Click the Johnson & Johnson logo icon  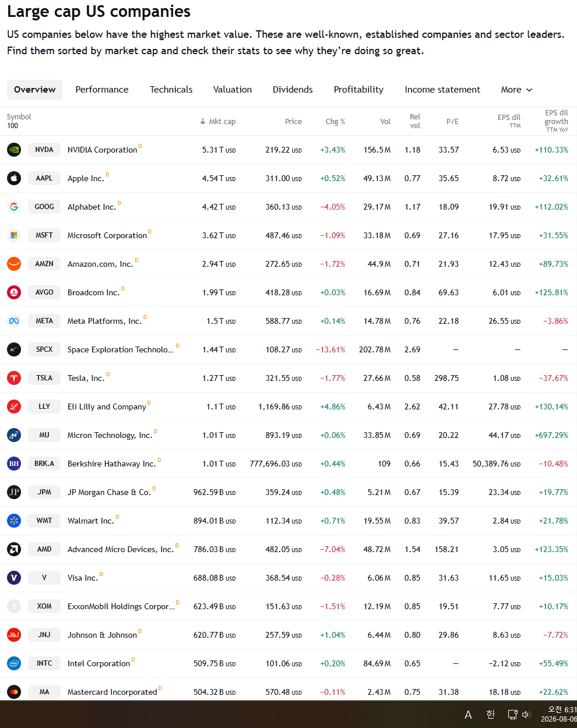[14, 635]
